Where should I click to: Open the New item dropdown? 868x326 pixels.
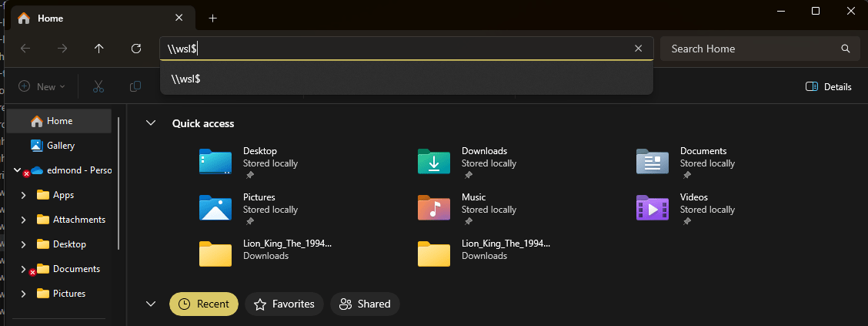tap(42, 86)
